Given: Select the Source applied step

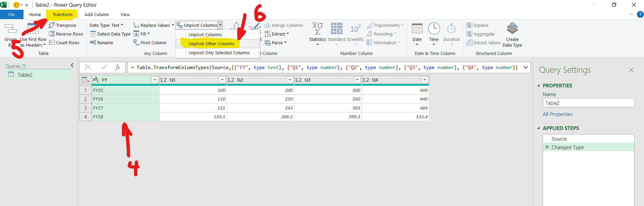Looking at the screenshot, I should [588, 139].
